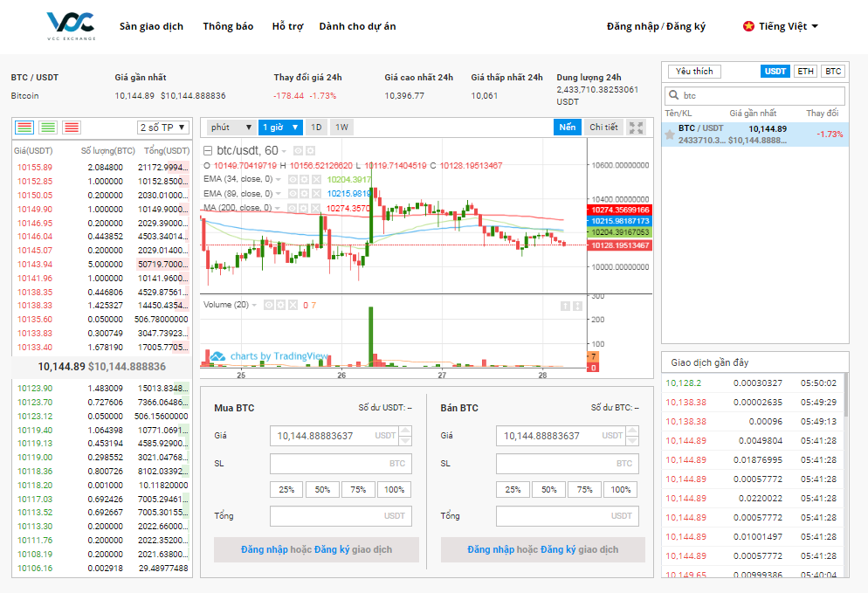The height and width of the screenshot is (593, 868).
Task: Remove MA 200 indicator
Action: click(316, 208)
